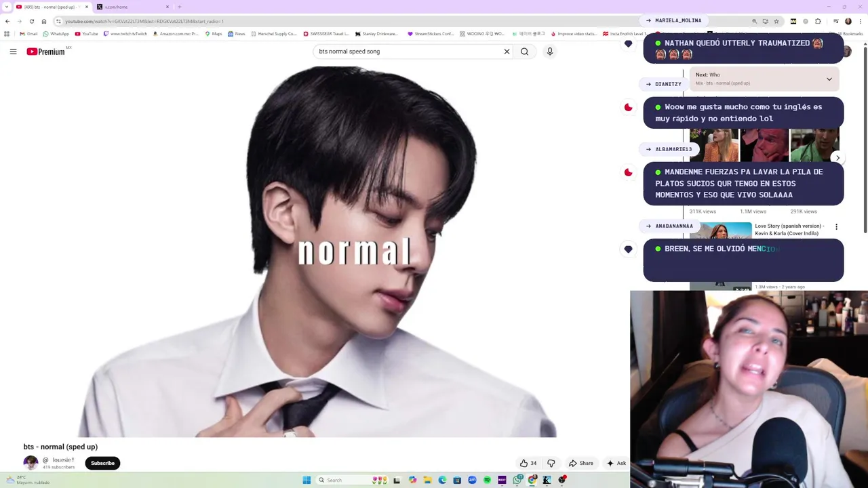Open a new browser tab

pos(180,7)
